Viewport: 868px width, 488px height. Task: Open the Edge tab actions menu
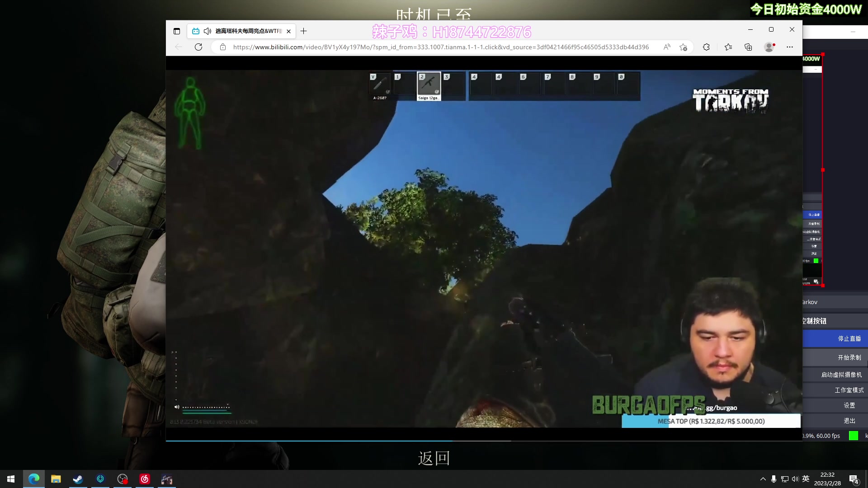(x=177, y=31)
